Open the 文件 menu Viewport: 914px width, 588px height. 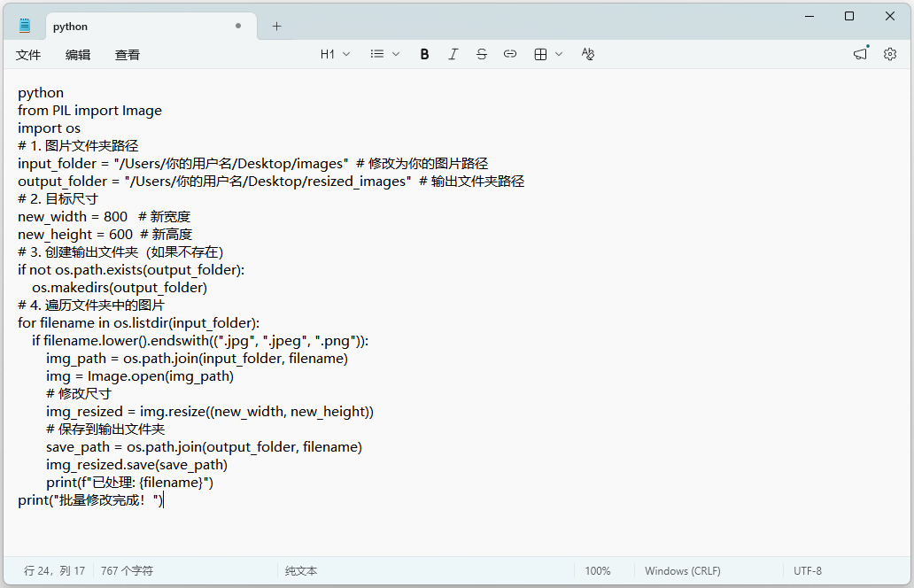point(28,55)
